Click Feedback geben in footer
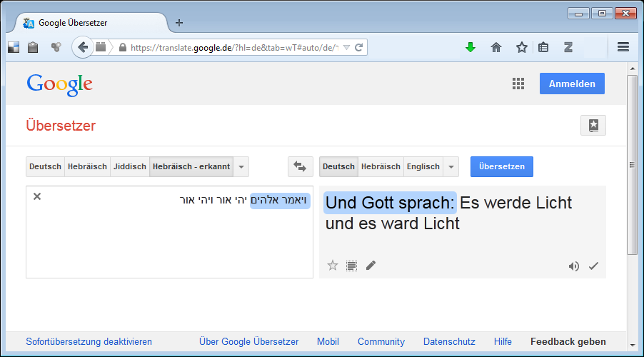 [568, 341]
